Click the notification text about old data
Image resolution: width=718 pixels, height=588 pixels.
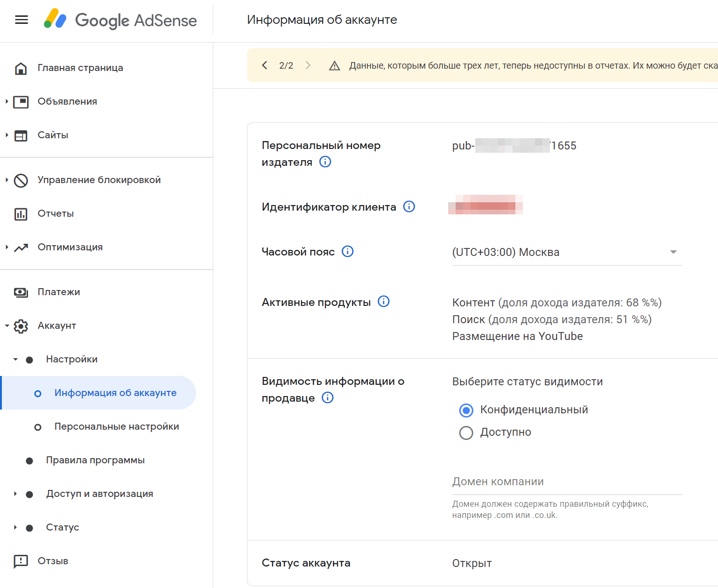(533, 65)
